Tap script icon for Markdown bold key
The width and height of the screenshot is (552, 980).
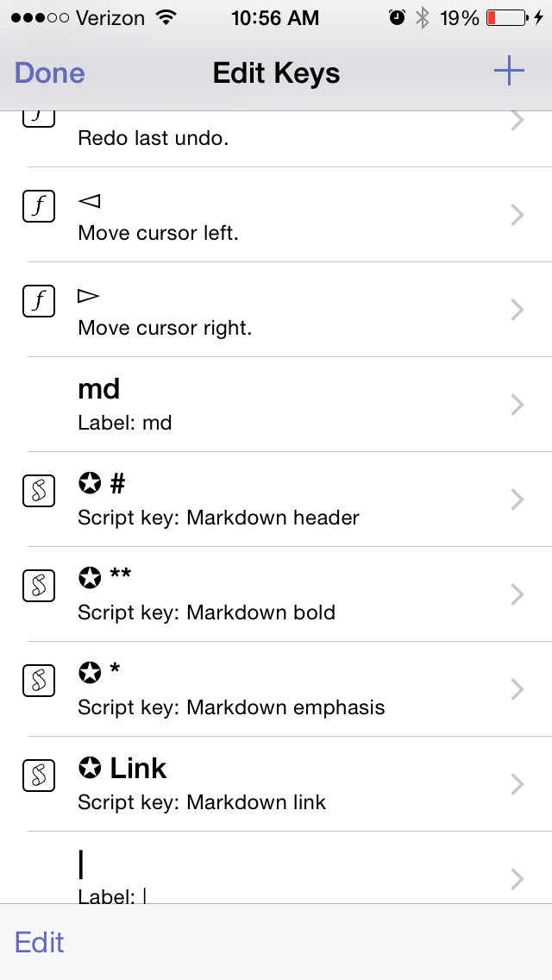tap(38, 587)
